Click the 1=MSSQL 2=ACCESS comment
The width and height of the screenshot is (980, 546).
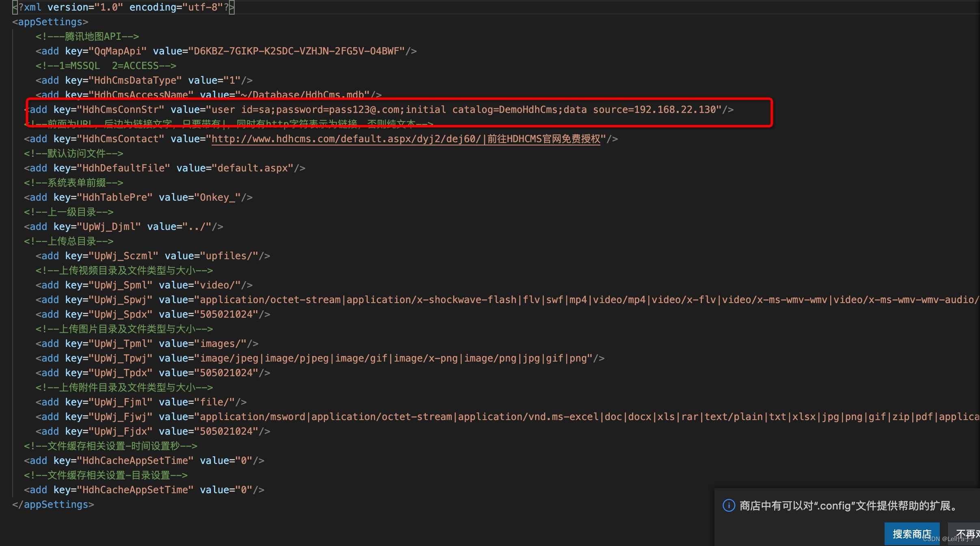coord(106,66)
